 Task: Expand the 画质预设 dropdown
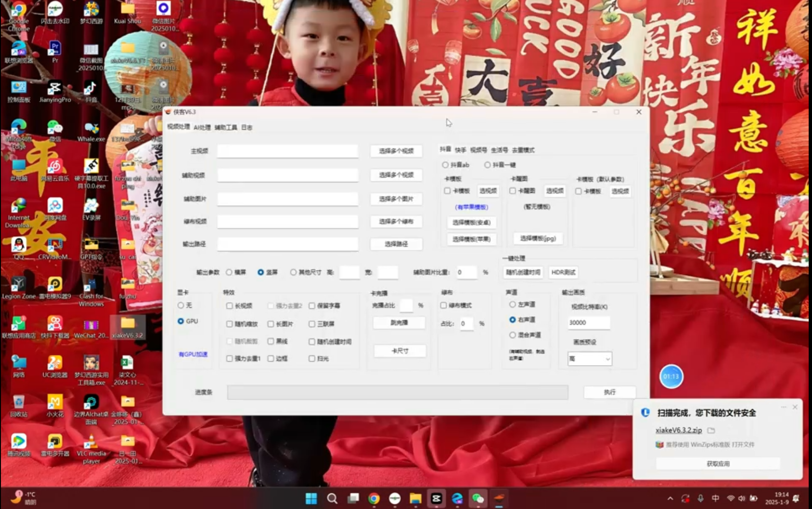tap(589, 359)
